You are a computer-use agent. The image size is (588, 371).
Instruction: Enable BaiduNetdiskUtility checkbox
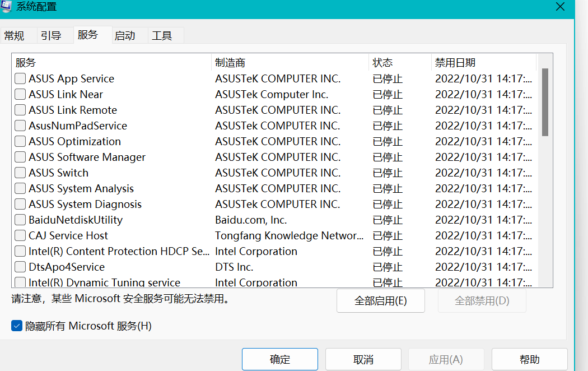(x=20, y=220)
